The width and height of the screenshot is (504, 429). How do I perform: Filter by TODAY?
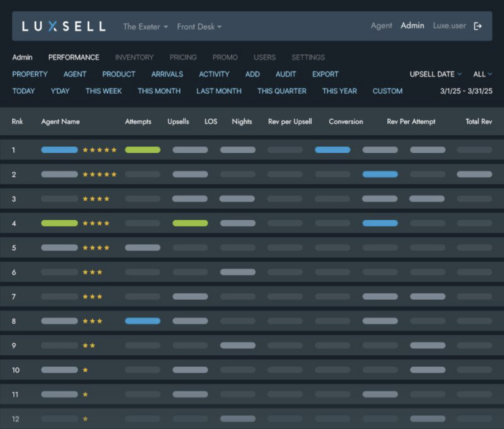(x=24, y=91)
